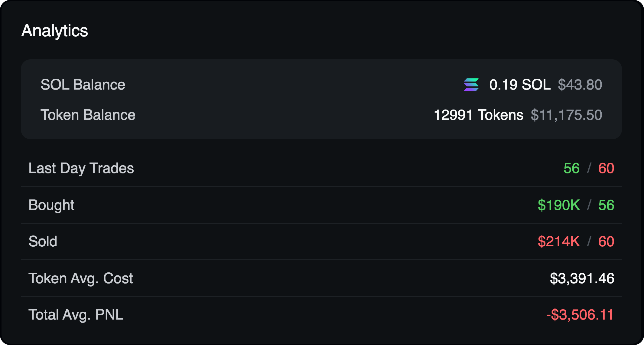Click the red 60 trades count
Viewport: 644px width, 345px height.
pyautogui.click(x=605, y=169)
